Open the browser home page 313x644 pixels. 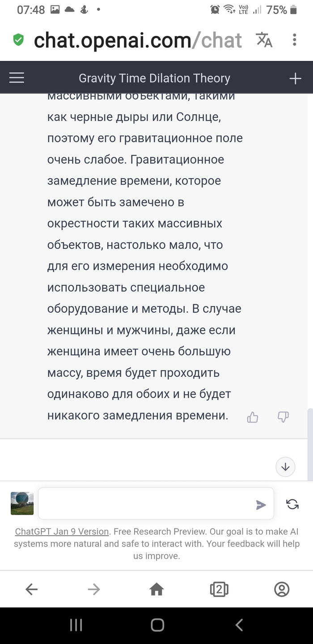tap(156, 589)
